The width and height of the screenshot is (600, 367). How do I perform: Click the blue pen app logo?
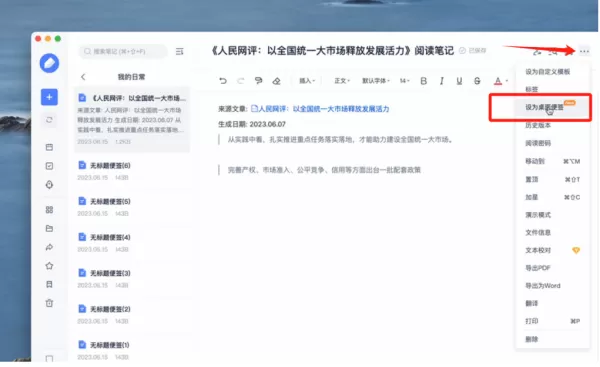click(x=49, y=63)
